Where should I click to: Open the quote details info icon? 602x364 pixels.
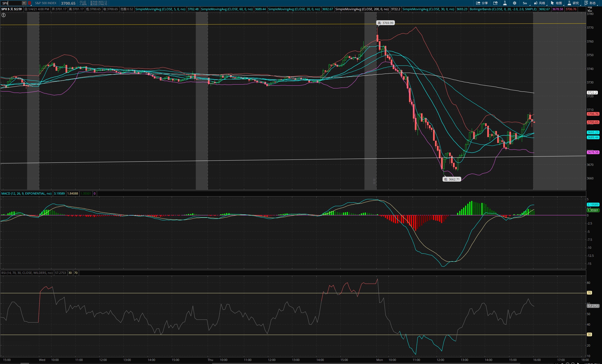tap(495, 3)
